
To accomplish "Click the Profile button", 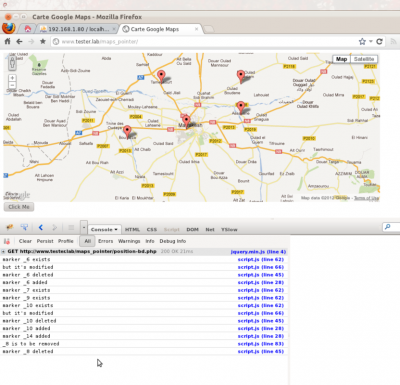I will pyautogui.click(x=66, y=241).
